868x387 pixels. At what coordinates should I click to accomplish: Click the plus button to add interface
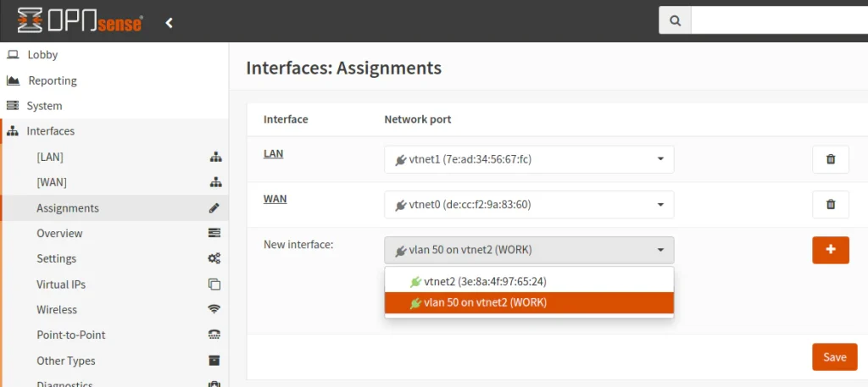(830, 250)
